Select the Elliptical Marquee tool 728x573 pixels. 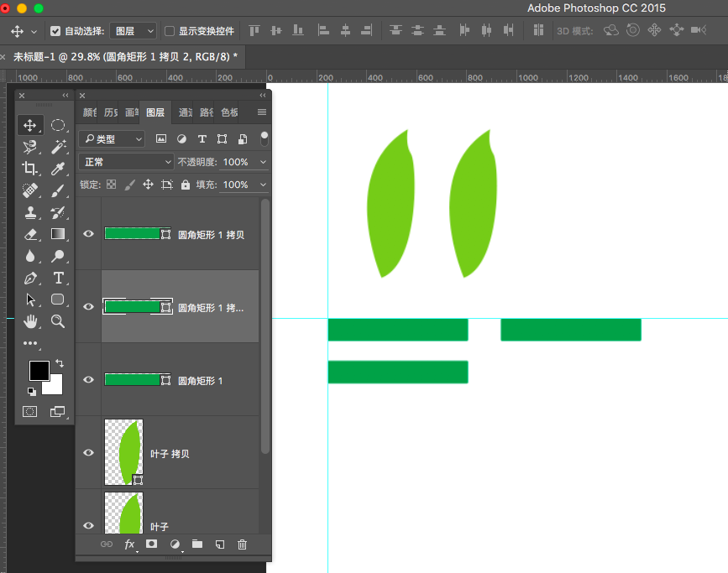click(x=58, y=125)
